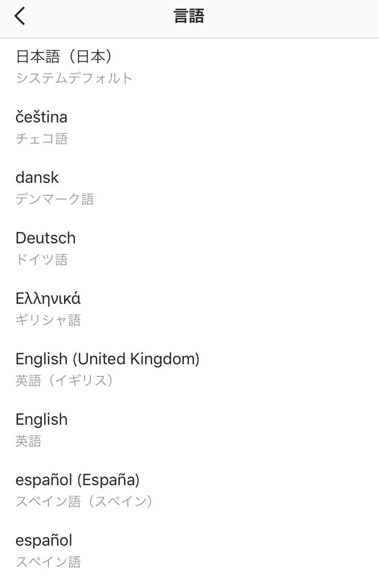Switch language to Deutsch
This screenshot has height=588, width=378.
tap(45, 238)
